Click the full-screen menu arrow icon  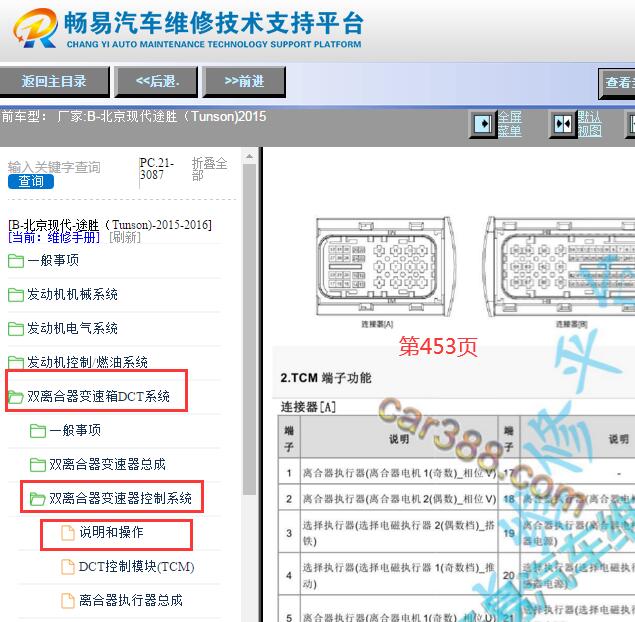pos(483,124)
